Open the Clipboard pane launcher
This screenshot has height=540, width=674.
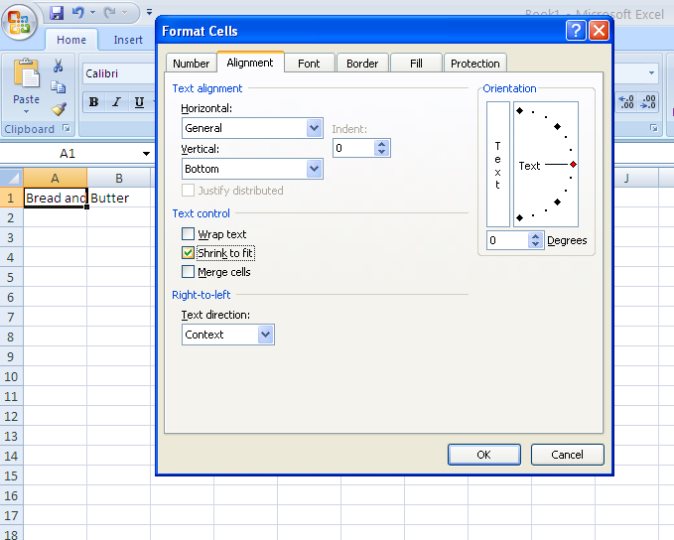66,129
